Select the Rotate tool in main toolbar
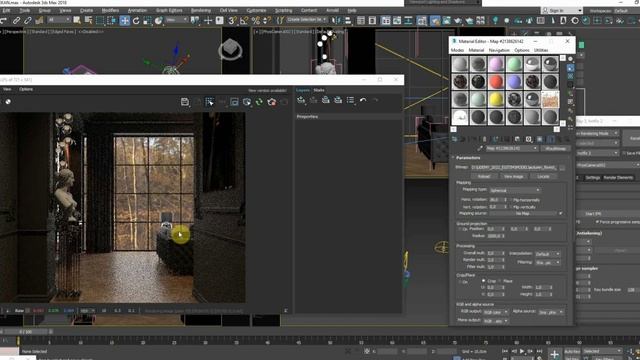Screen dimensions: 640x360 click(x=136, y=20)
